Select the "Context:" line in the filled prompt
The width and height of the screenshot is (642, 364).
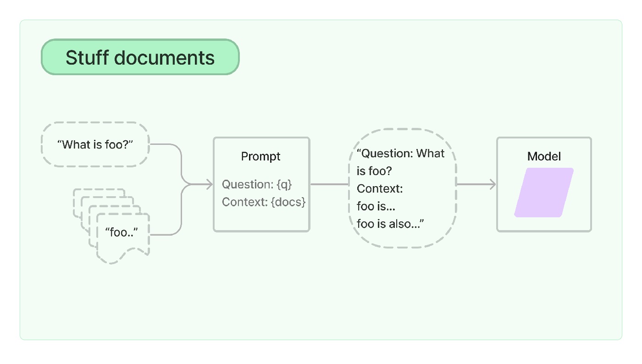tap(379, 188)
